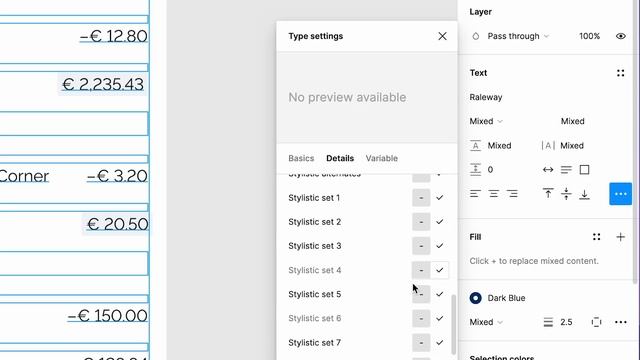Screen dimensions: 640x360
Task: Click the Mixed font size field
Action: [x=572, y=121]
